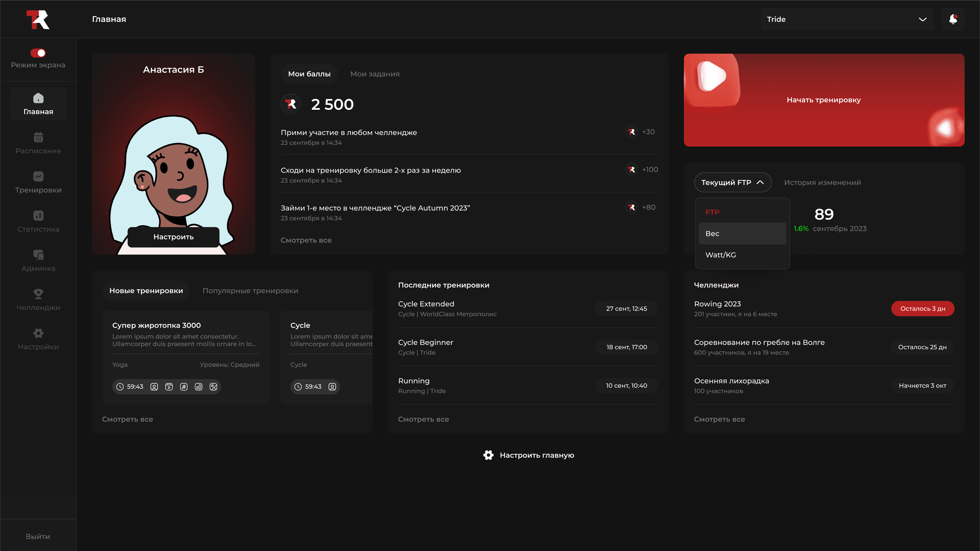Image resolution: width=980 pixels, height=551 pixels.
Task: Click the FTP value 89
Action: pos(824,214)
